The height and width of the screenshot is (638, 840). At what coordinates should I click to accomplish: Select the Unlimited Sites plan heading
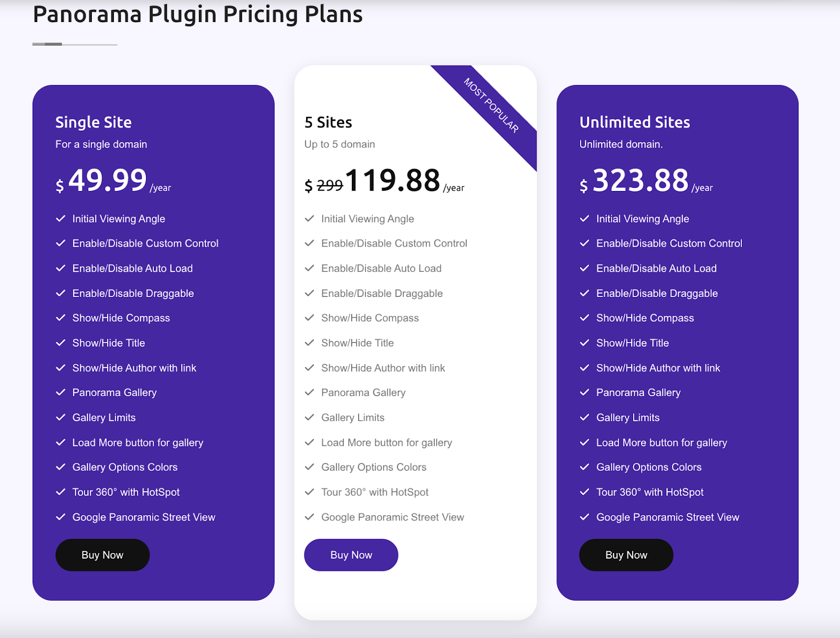click(635, 122)
